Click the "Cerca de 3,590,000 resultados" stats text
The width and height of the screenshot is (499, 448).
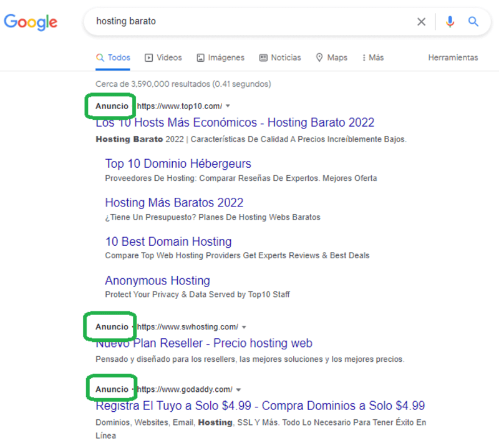pos(183,84)
